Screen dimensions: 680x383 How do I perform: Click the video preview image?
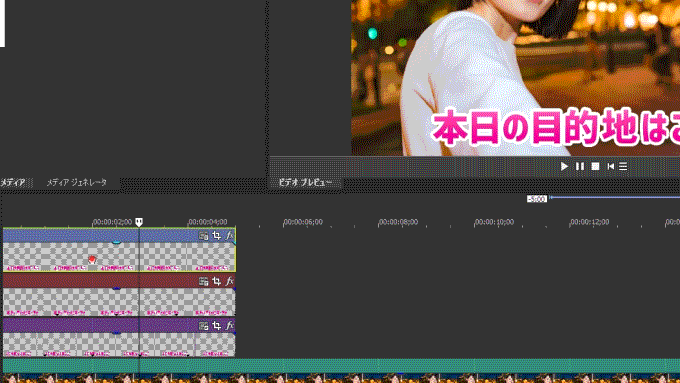[x=515, y=78]
